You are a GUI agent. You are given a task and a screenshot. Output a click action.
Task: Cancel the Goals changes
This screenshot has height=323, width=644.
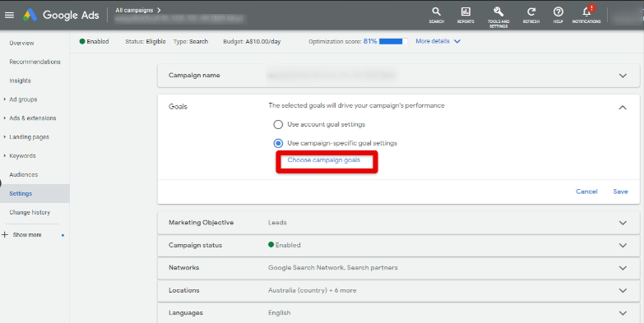click(x=586, y=191)
